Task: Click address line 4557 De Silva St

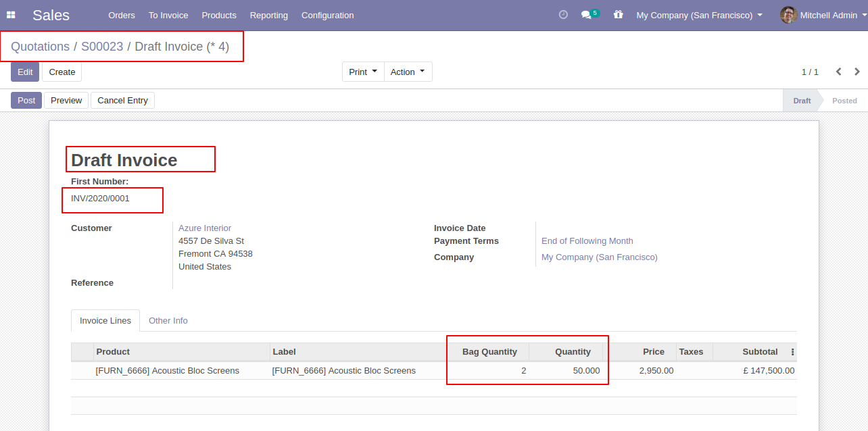Action: coord(211,241)
